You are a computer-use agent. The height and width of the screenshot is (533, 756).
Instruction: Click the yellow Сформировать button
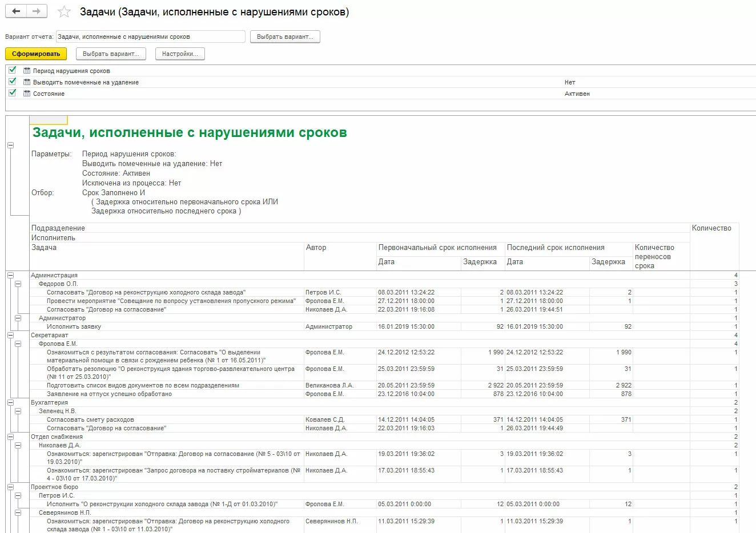(x=36, y=54)
